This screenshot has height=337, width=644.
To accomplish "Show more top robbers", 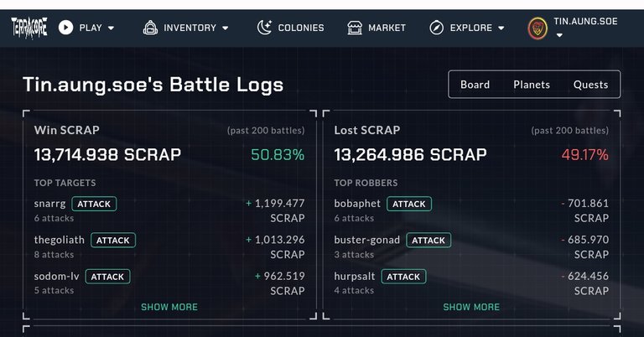I will point(471,307).
